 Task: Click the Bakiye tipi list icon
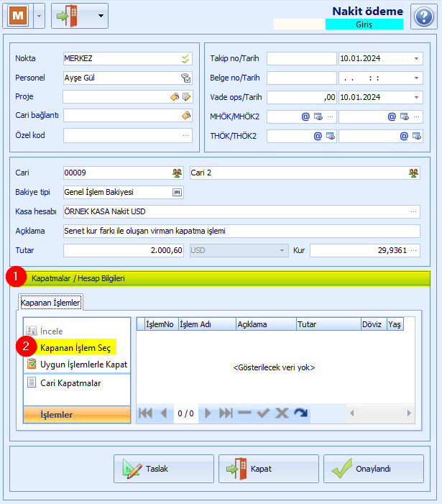[x=177, y=192]
